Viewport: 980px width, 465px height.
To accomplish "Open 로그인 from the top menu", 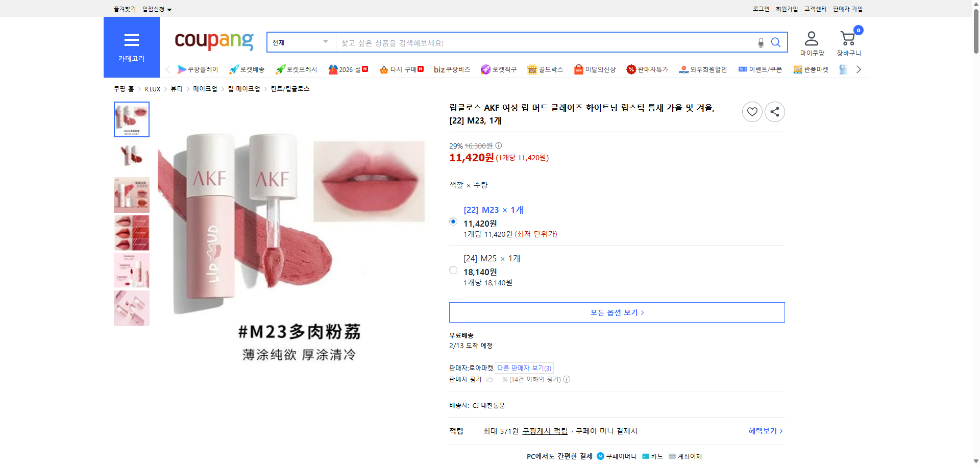I will pos(760,9).
